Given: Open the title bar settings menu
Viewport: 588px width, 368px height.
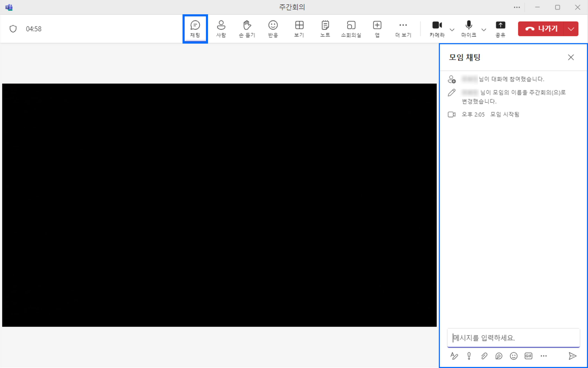Looking at the screenshot, I should [x=517, y=7].
